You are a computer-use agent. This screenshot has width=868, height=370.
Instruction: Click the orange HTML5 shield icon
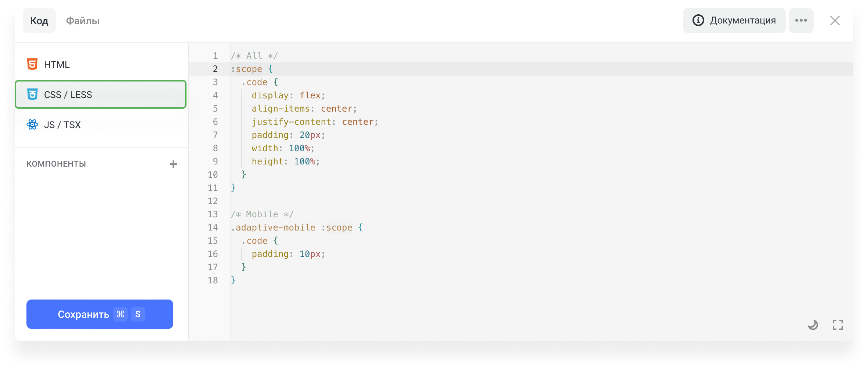pos(32,64)
